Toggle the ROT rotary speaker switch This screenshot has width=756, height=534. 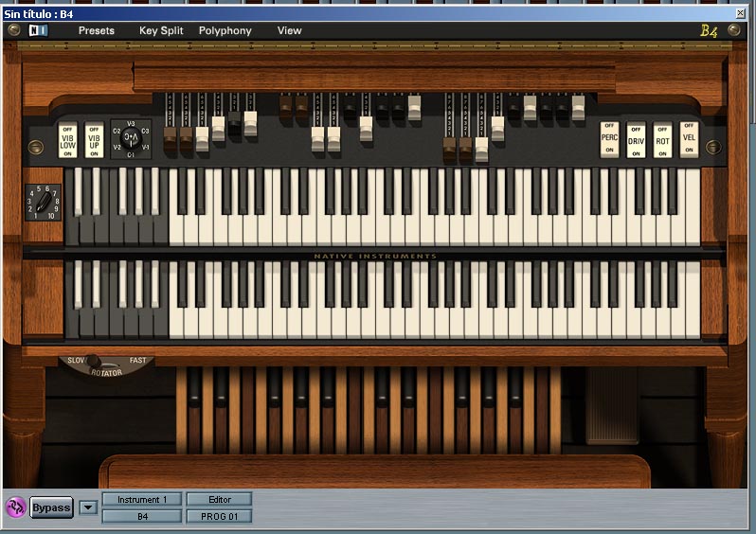coord(662,139)
